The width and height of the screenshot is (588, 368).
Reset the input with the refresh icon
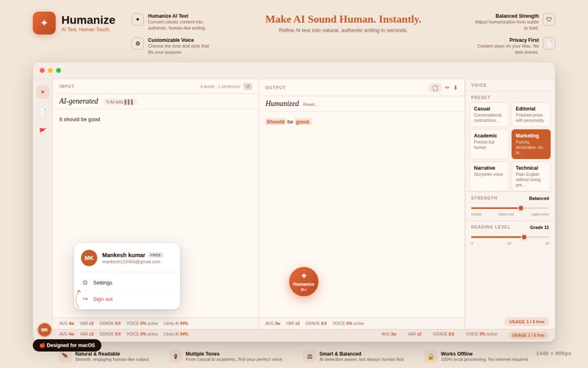click(x=248, y=86)
